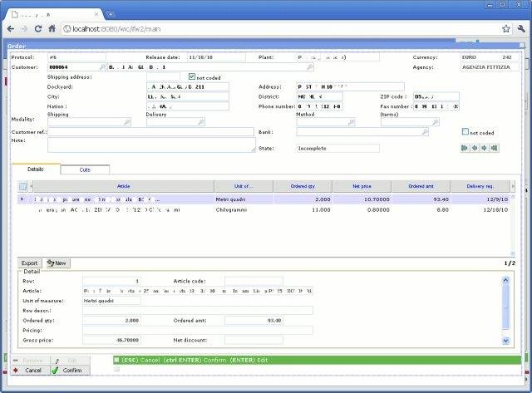Open a new browser tab
532x393 pixels.
point(111,14)
